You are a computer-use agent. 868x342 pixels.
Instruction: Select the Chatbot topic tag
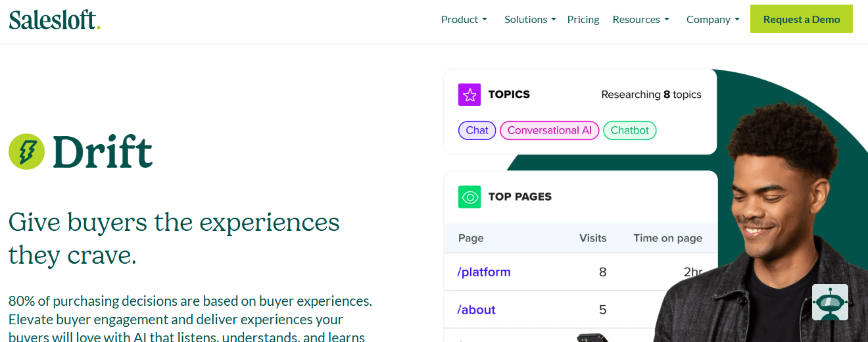(630, 130)
